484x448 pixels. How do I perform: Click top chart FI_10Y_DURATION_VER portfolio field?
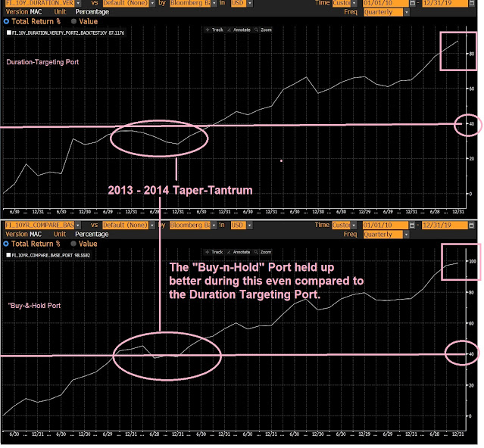(x=40, y=3)
